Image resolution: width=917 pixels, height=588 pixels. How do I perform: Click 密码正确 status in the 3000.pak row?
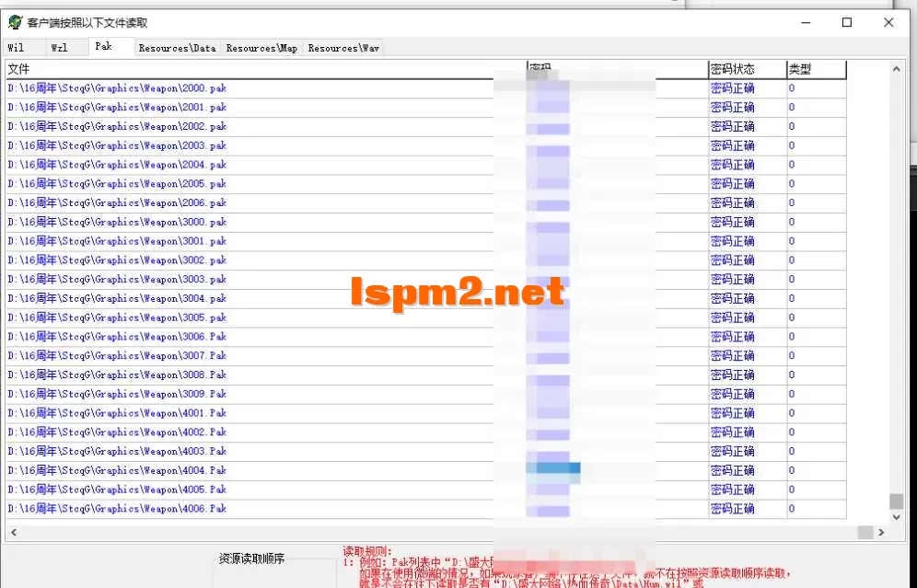[x=732, y=222]
